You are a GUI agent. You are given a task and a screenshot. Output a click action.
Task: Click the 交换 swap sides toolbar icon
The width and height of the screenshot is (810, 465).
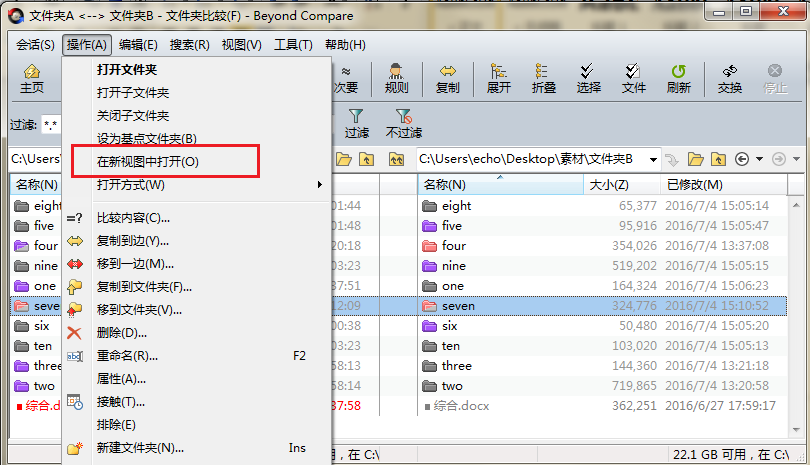(x=729, y=79)
